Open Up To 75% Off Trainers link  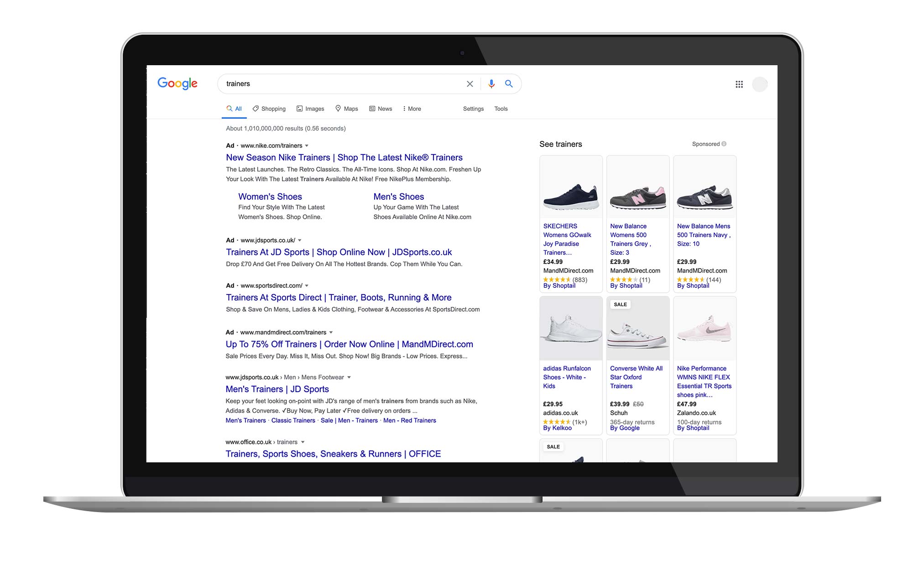pyautogui.click(x=349, y=344)
